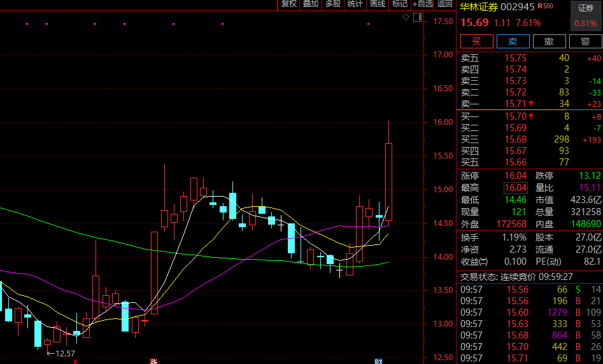
Task: Toggle the side panel layout icon
Action: click(418, 17)
